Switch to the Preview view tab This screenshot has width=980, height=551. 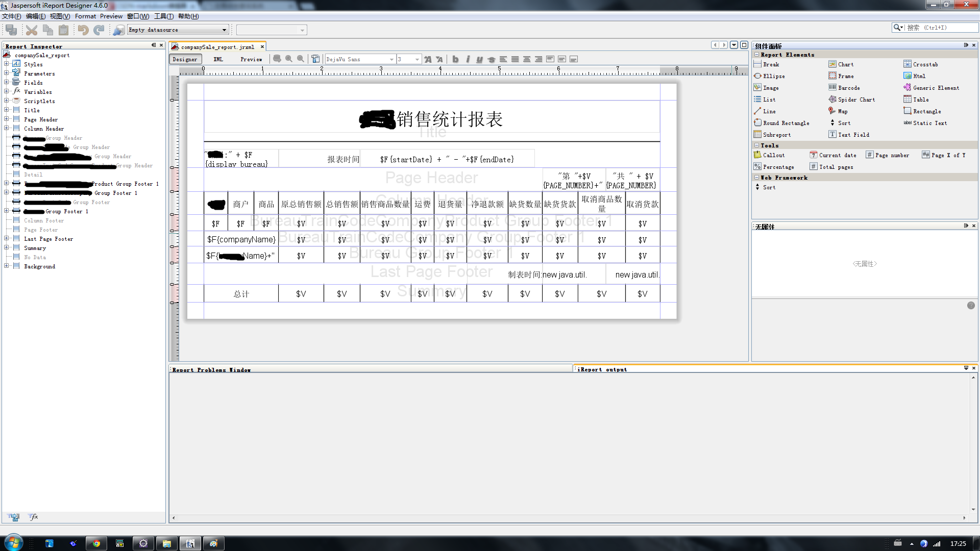[251, 59]
